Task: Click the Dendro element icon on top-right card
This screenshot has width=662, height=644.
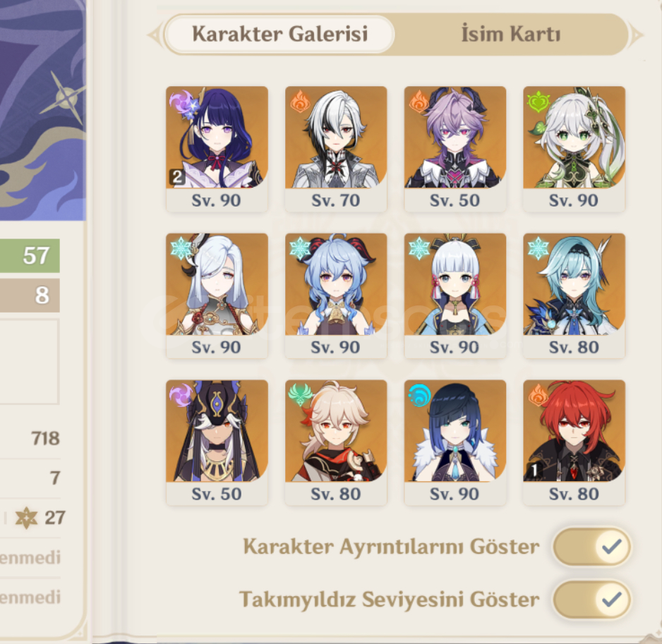Action: (x=538, y=102)
